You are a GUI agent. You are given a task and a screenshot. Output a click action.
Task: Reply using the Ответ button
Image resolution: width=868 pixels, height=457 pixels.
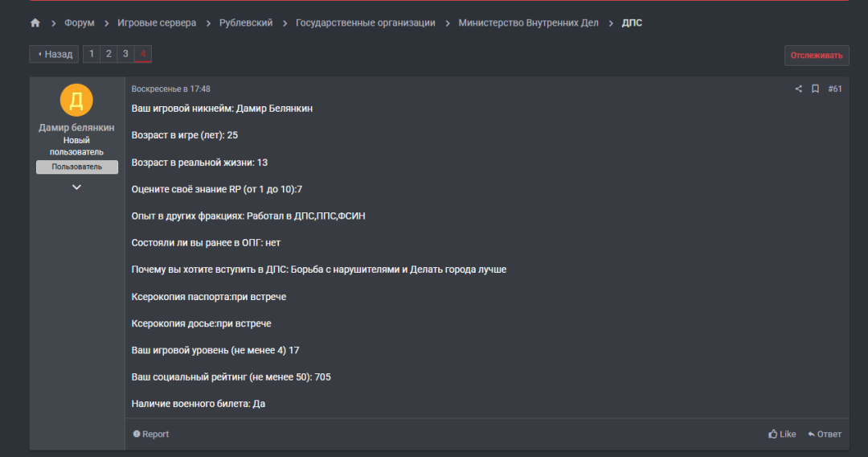[825, 434]
